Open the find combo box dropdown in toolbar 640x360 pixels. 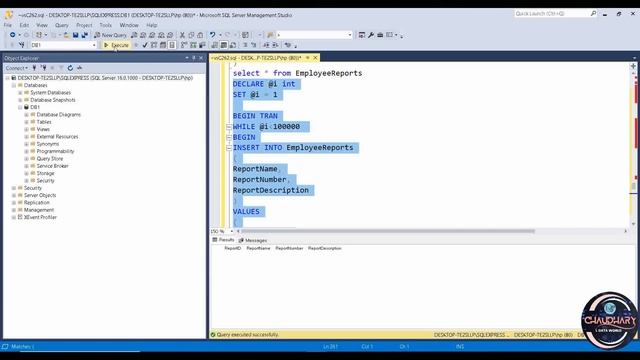[350, 35]
